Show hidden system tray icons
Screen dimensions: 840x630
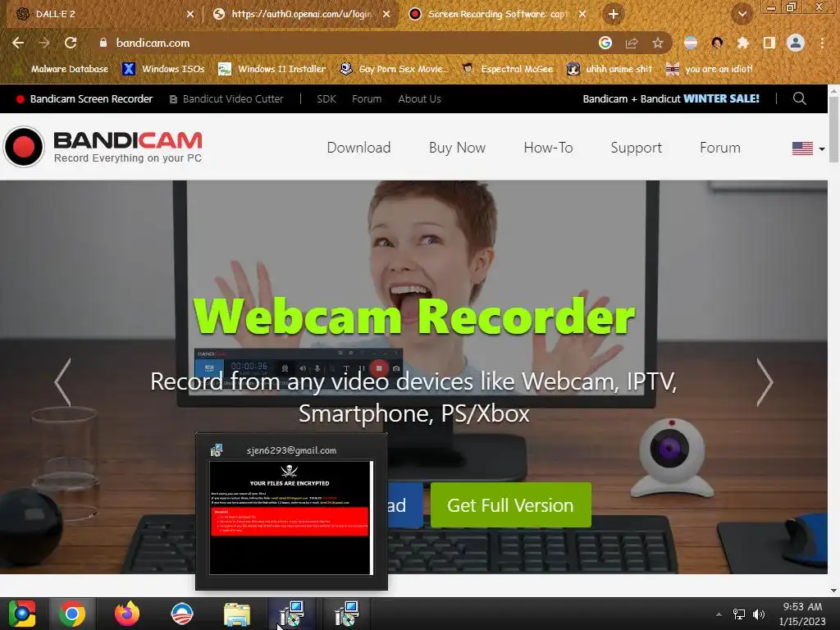pyautogui.click(x=719, y=614)
